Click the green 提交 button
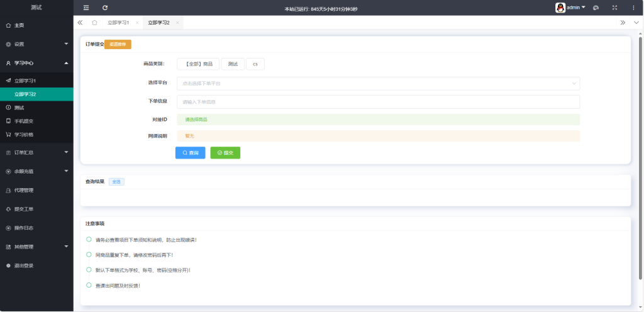 225,153
